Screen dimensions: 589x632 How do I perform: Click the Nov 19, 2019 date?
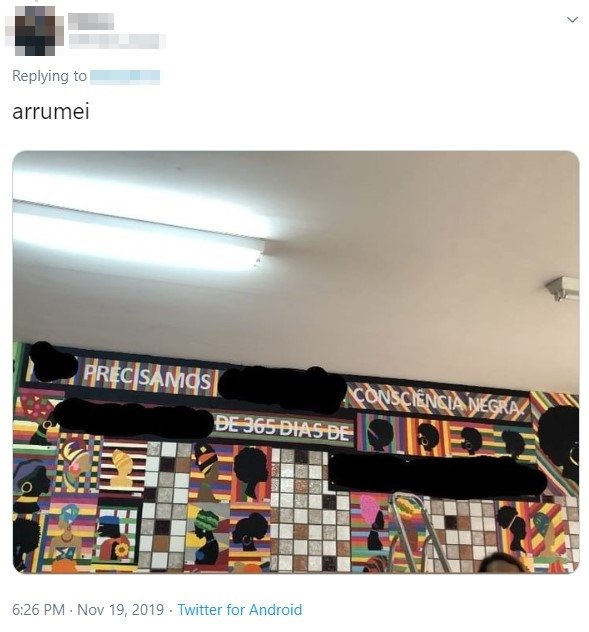point(120,609)
